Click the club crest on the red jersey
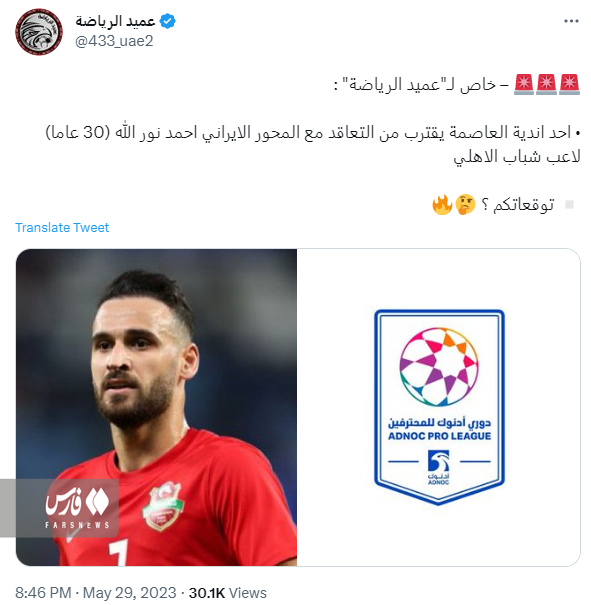The image size is (591, 605). (162, 505)
